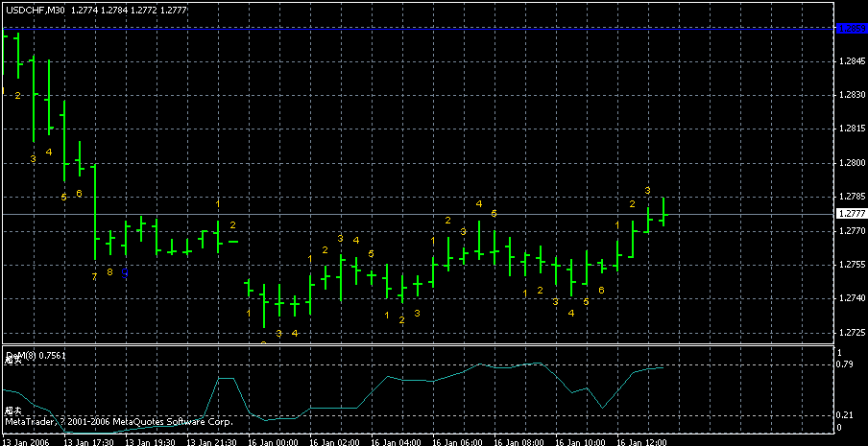Viewport: 868px width, 446px height.
Task: Click the DeM(8) 0.7561 indicator label
Action: 36,354
